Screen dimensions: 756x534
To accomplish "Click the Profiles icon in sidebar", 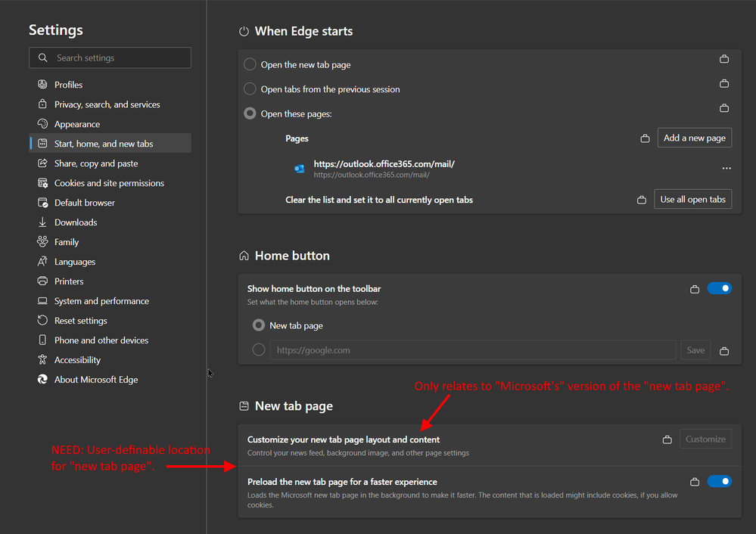I will tap(42, 85).
